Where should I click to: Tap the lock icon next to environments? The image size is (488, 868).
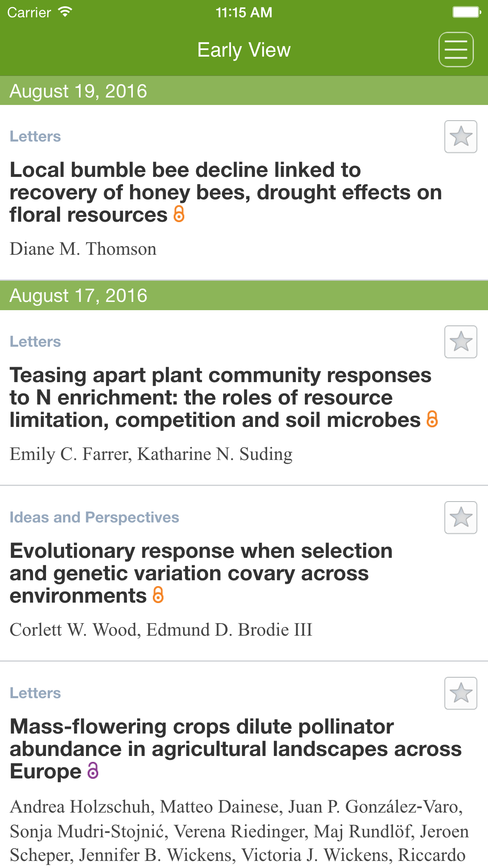click(x=158, y=595)
